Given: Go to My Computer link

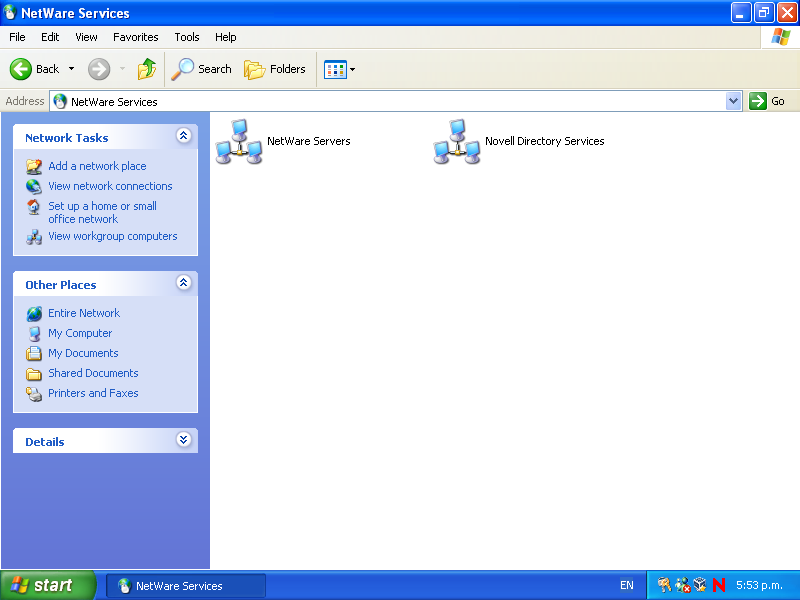Looking at the screenshot, I should point(80,333).
